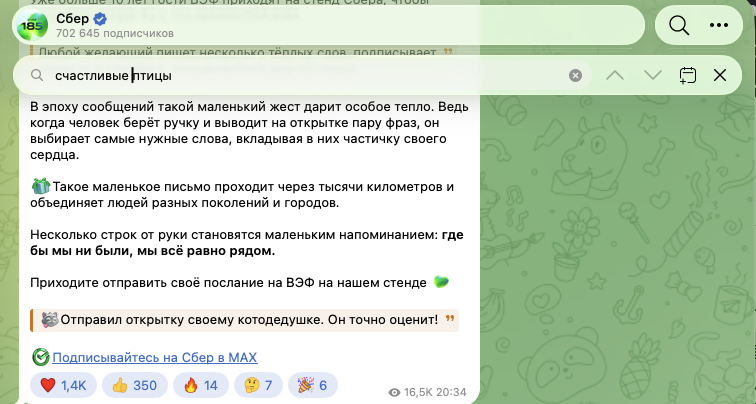Click the 702 645 подписчиков subtitle
This screenshot has width=756, height=404.
coord(115,34)
